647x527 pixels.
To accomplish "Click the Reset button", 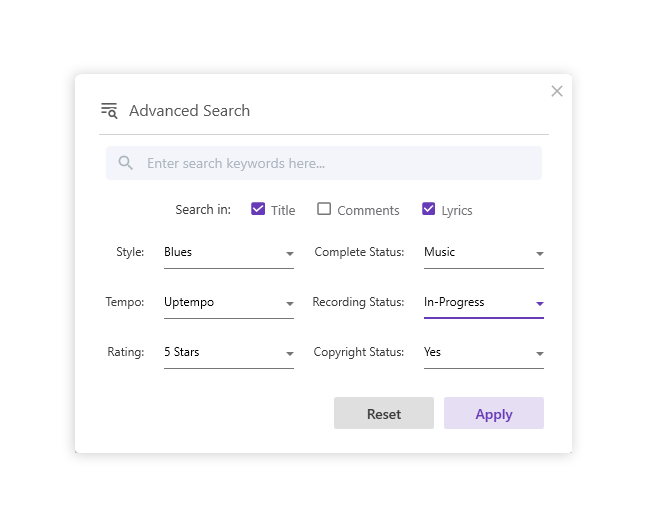I will [384, 413].
